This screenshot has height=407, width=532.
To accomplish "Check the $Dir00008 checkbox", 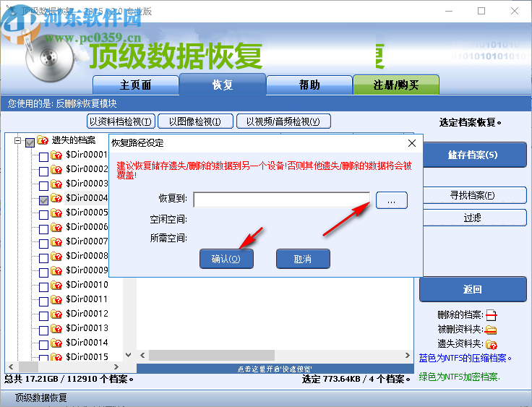I will (x=43, y=258).
